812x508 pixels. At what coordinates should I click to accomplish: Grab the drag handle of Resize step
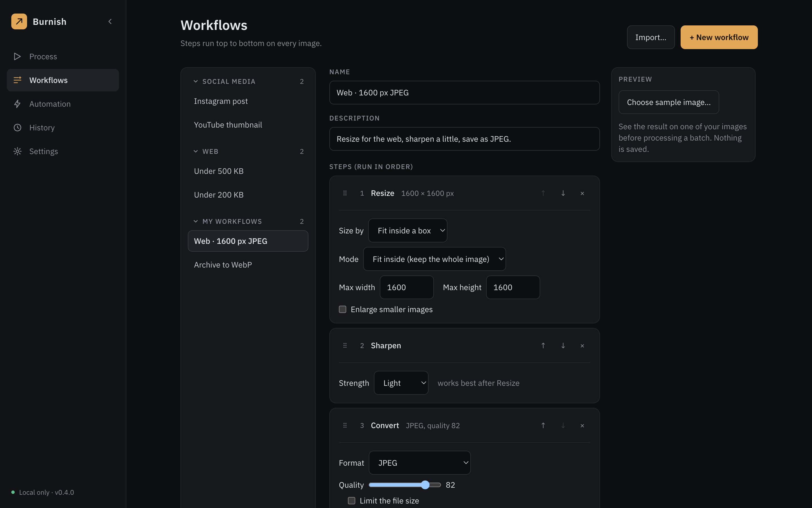point(345,193)
